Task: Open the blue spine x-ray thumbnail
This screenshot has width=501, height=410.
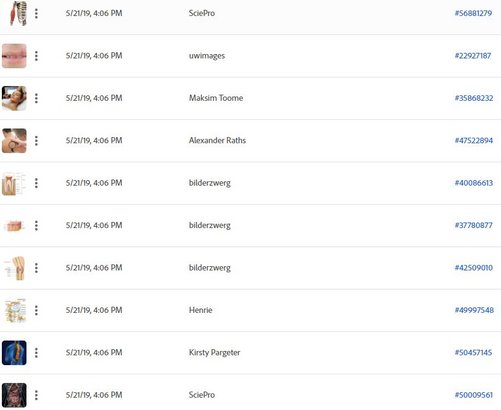Action: pos(14,353)
